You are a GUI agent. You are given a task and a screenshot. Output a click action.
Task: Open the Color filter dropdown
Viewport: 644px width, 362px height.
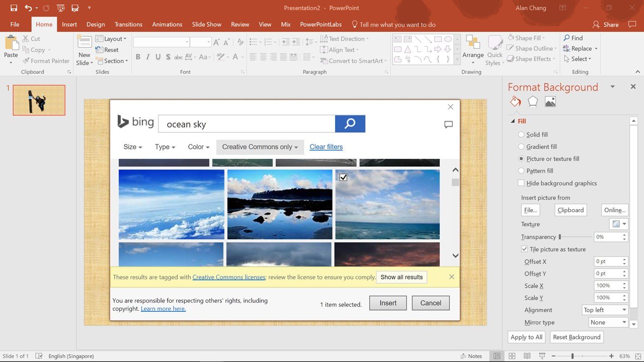click(199, 147)
